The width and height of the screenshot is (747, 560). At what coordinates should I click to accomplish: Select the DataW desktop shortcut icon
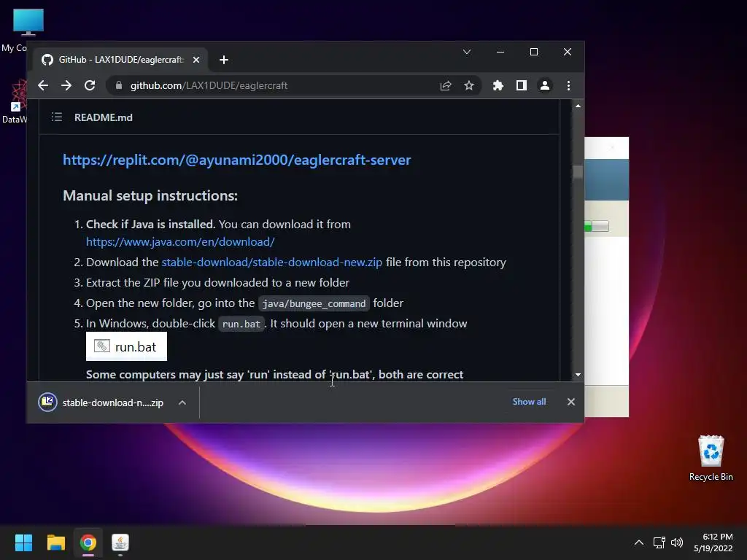pyautogui.click(x=15, y=101)
